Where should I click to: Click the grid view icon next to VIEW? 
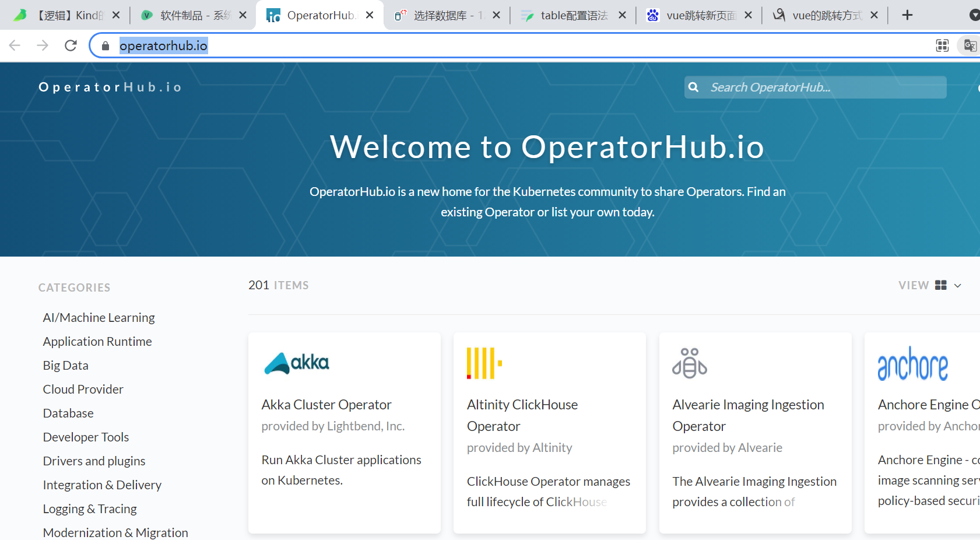941,285
